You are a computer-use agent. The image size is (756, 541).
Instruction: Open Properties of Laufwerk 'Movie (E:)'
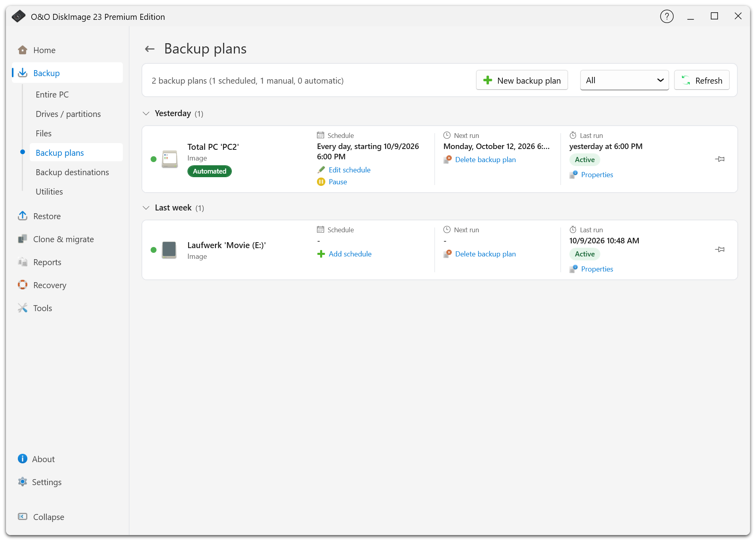click(x=591, y=269)
